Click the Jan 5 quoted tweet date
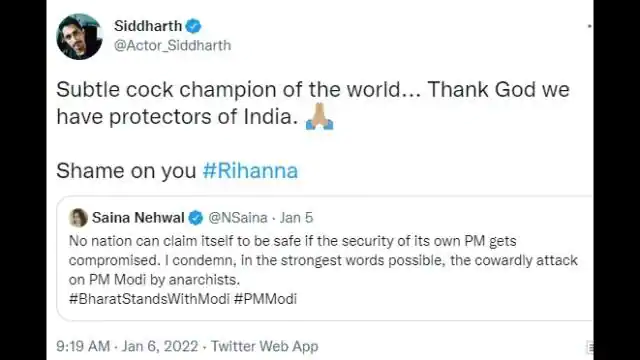This screenshot has width=640, height=360. tap(296, 218)
